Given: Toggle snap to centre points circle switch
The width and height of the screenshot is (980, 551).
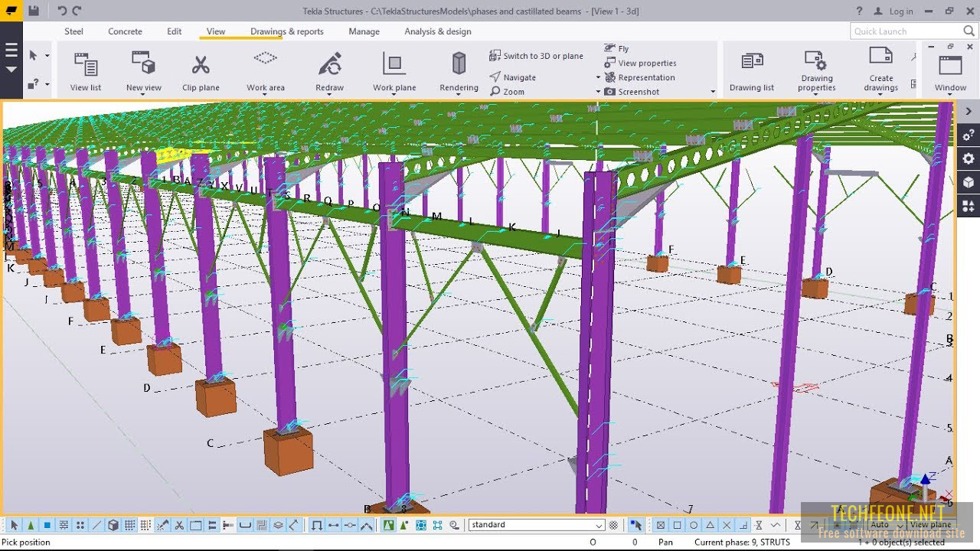Looking at the screenshot, I should click(694, 525).
